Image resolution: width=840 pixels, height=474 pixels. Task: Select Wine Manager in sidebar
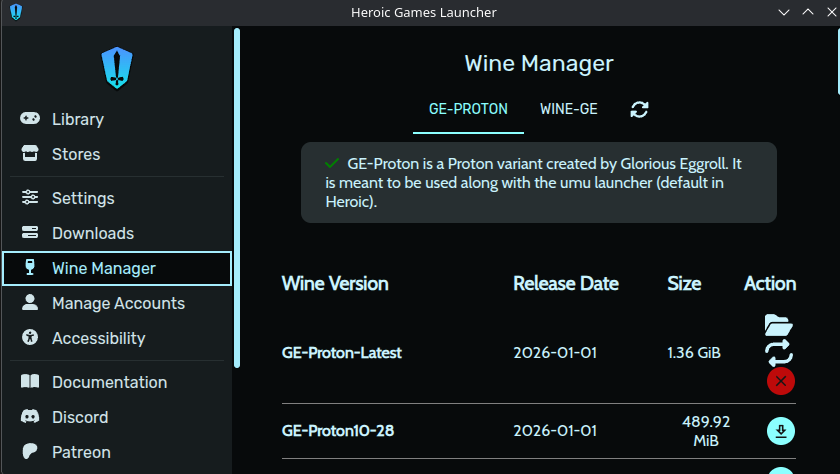[x=117, y=268]
